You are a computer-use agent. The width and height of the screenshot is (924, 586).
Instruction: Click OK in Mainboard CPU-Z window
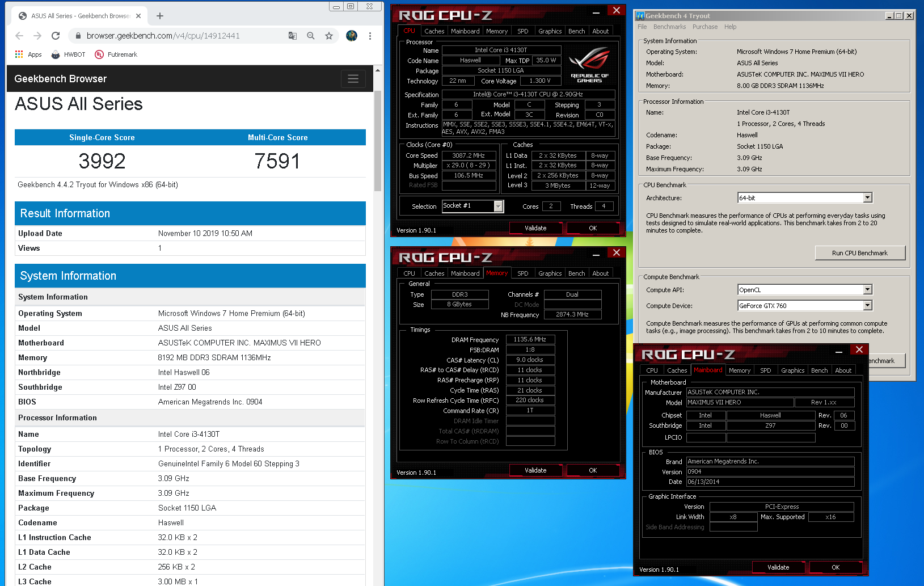click(x=836, y=567)
